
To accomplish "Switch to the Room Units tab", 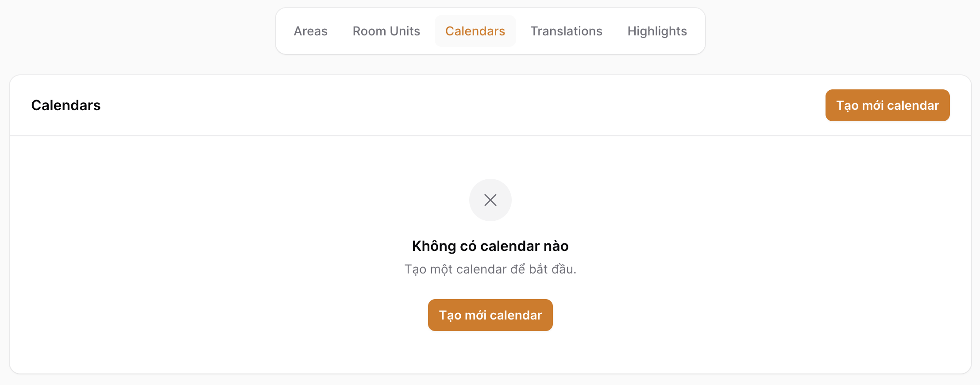I will coord(386,31).
